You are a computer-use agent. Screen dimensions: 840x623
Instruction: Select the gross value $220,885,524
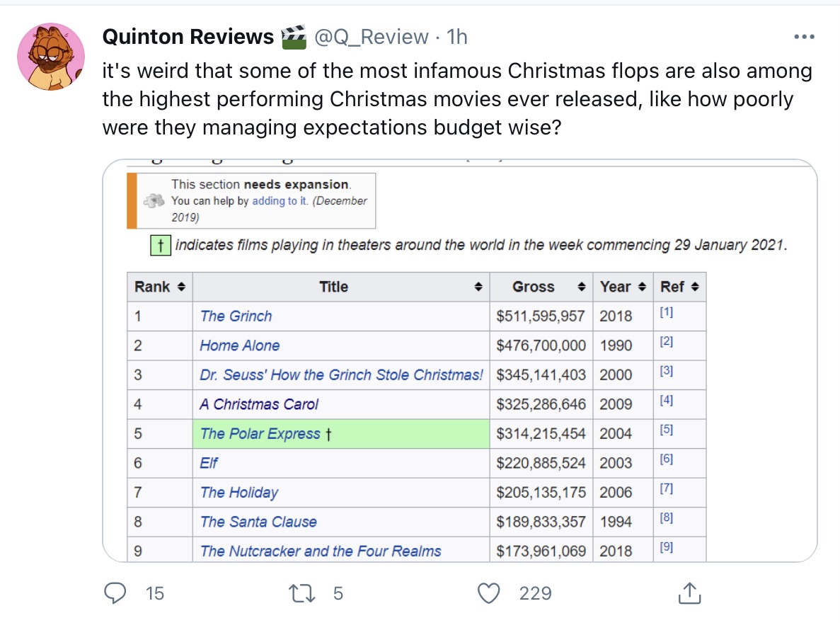point(541,463)
